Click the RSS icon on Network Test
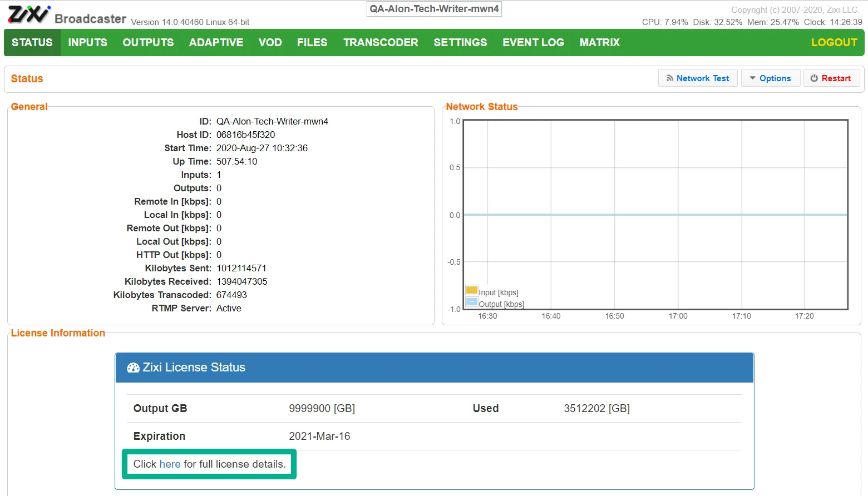 [x=670, y=78]
